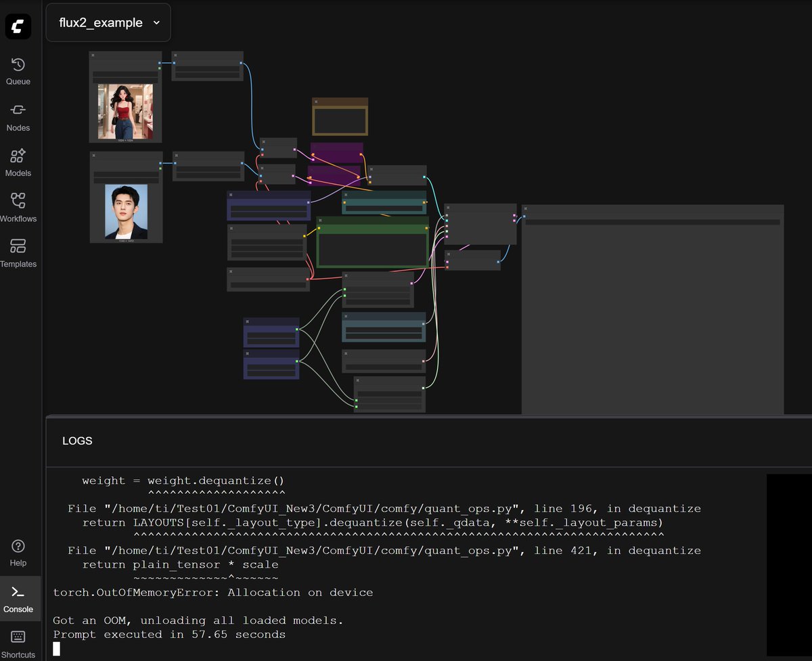Collapse the green node using its corner dot
Image resolution: width=812 pixels, height=661 pixels.
click(x=320, y=221)
